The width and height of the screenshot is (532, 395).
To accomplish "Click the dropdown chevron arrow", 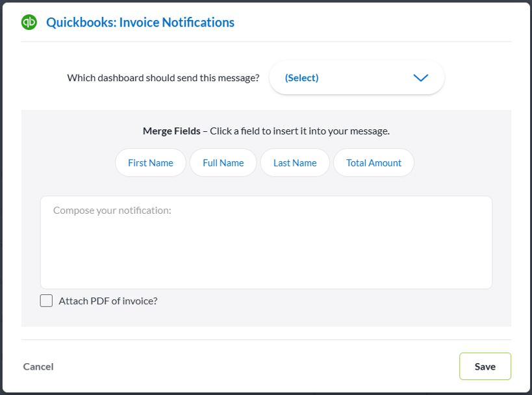I will click(420, 77).
